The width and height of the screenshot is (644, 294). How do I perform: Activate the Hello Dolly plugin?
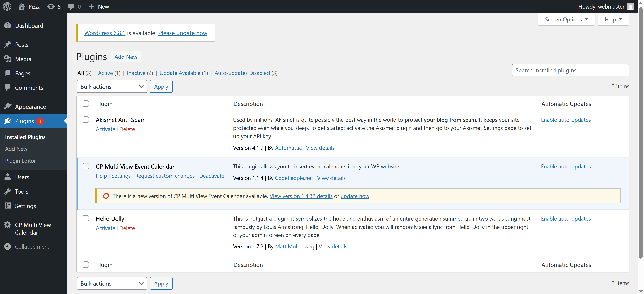click(x=105, y=228)
